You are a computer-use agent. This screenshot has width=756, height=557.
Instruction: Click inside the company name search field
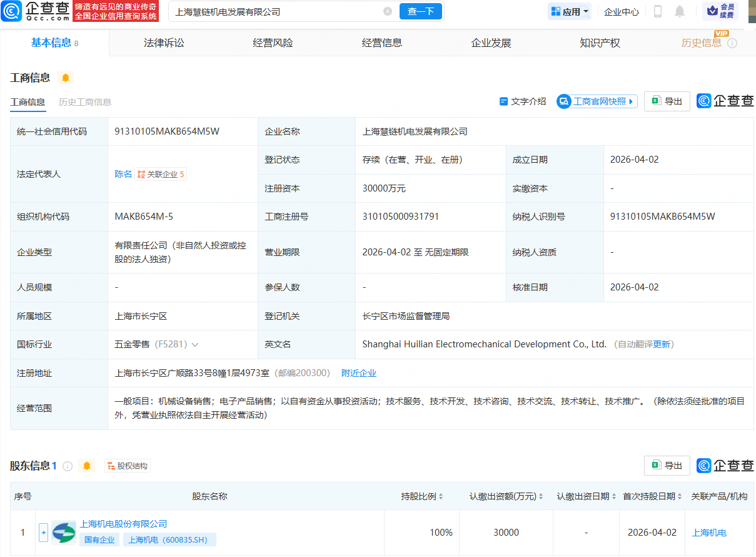pos(250,11)
